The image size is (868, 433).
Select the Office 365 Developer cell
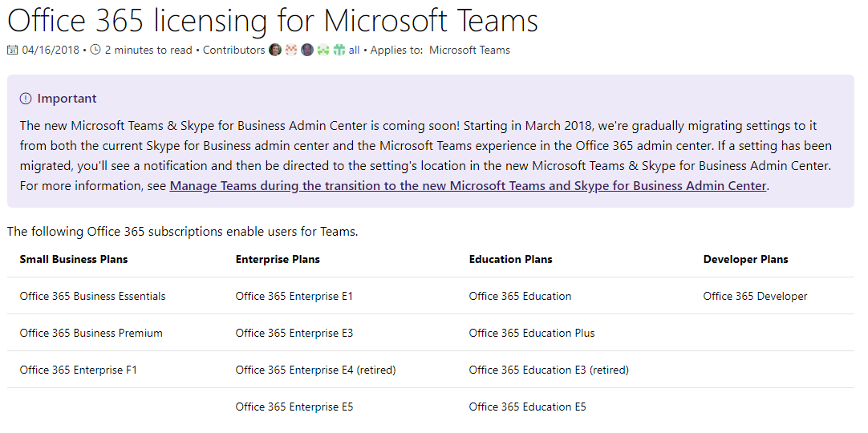(755, 297)
